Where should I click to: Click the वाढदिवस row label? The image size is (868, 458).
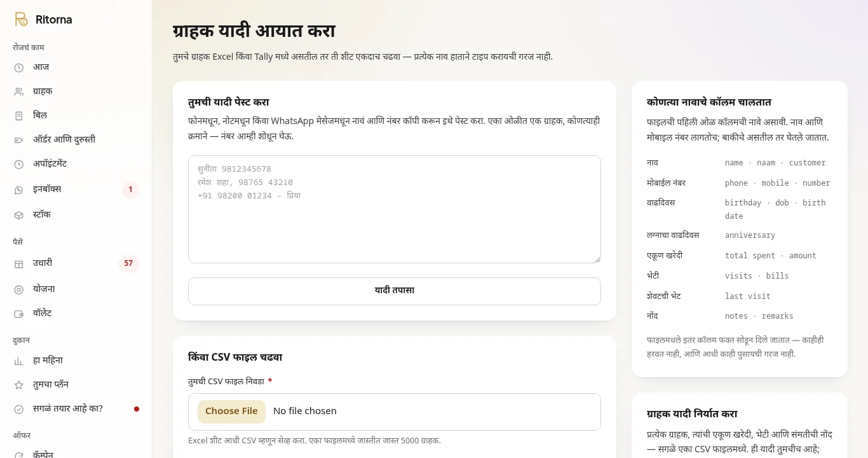click(661, 203)
